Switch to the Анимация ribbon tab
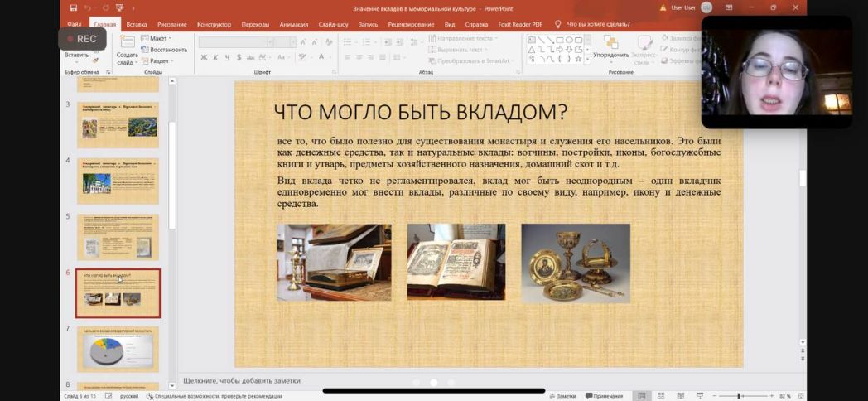The image size is (868, 401). pyautogui.click(x=293, y=24)
